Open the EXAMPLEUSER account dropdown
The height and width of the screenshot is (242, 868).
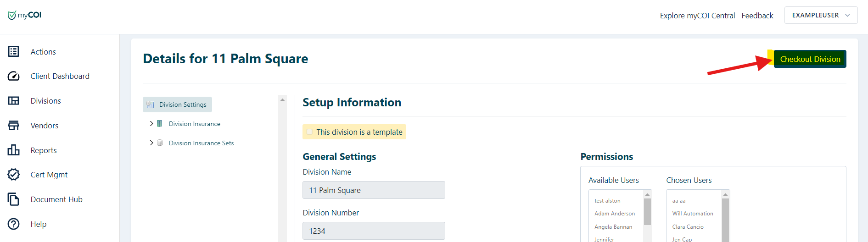pos(821,15)
